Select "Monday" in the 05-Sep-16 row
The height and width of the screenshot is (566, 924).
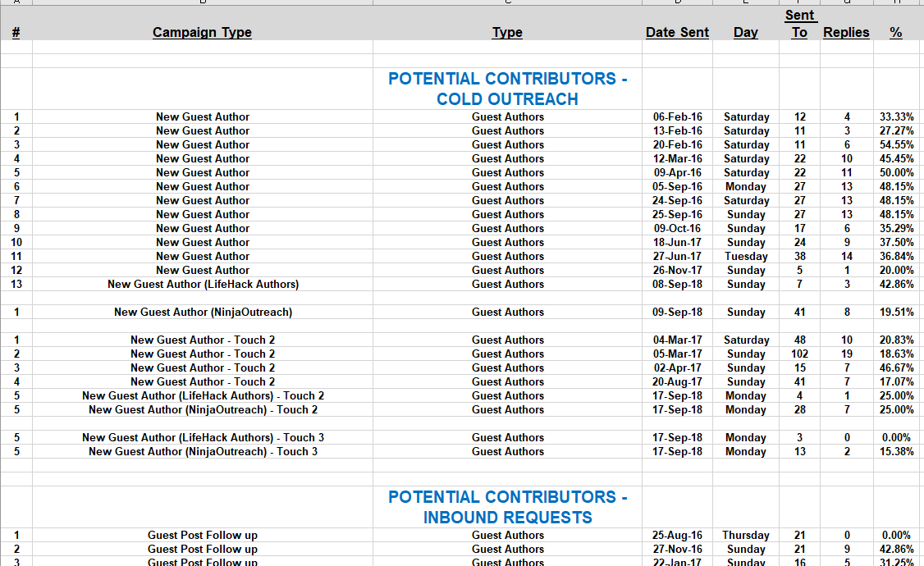pyautogui.click(x=746, y=187)
